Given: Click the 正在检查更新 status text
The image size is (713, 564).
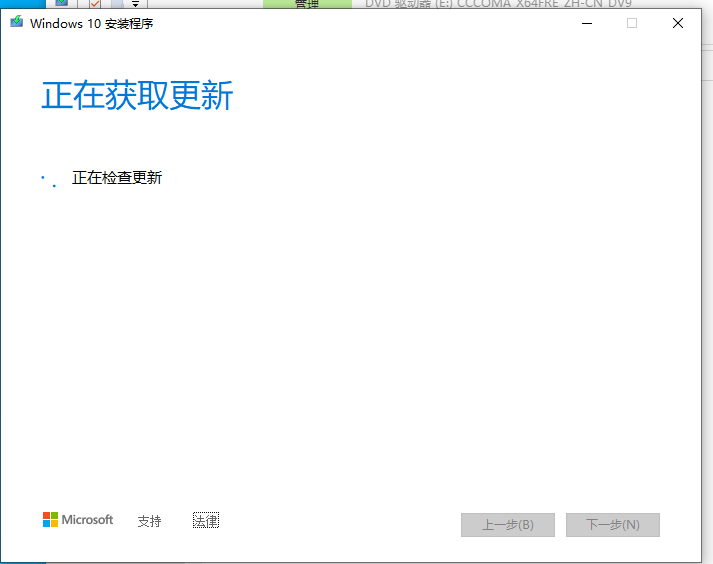Looking at the screenshot, I should point(117,177).
